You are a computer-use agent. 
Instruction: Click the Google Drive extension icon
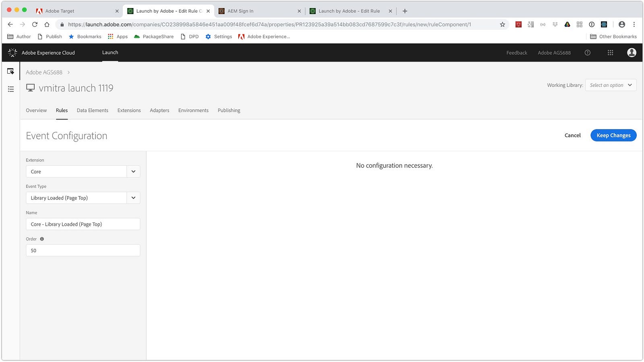pos(567,25)
